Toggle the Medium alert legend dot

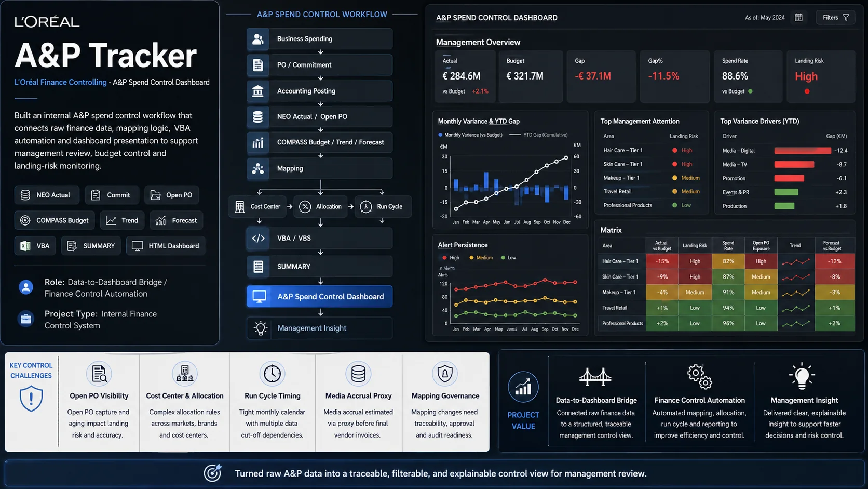pos(471,258)
